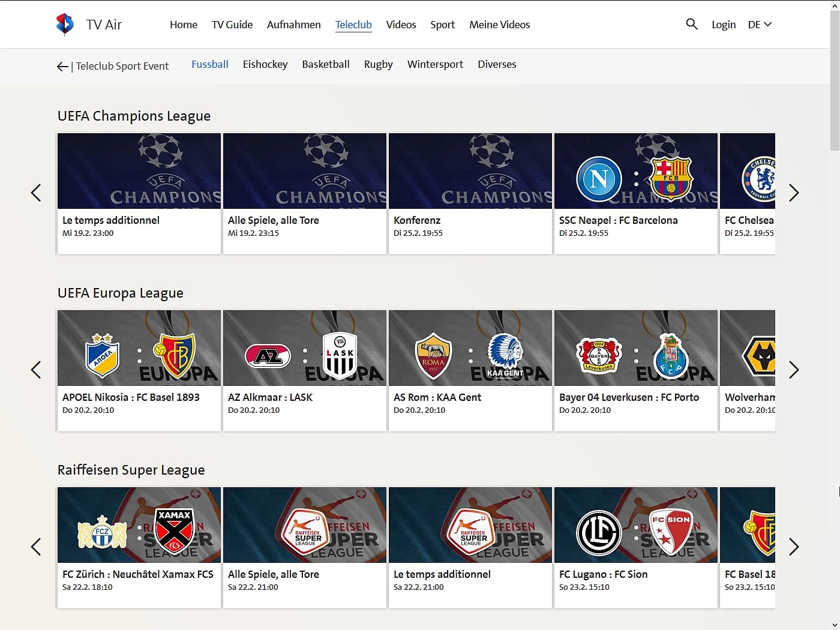Image resolution: width=840 pixels, height=630 pixels.
Task: Click the Bayer Leverkusen crest icon
Action: pyautogui.click(x=599, y=356)
